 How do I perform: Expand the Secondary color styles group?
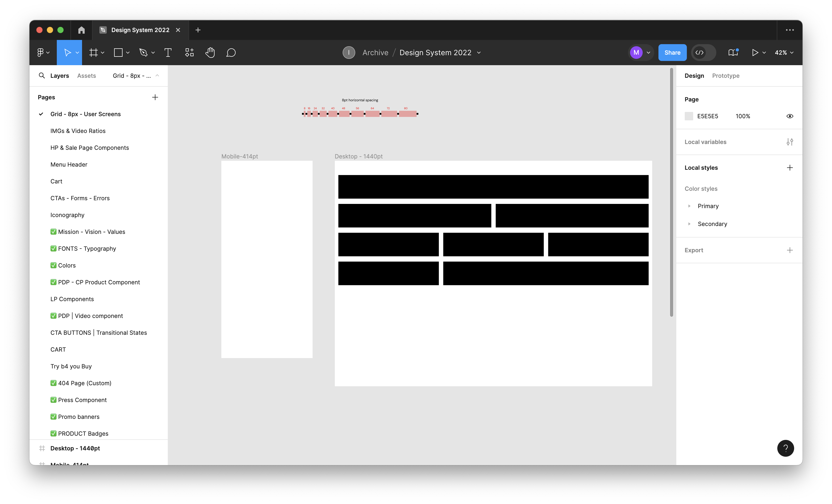689,224
